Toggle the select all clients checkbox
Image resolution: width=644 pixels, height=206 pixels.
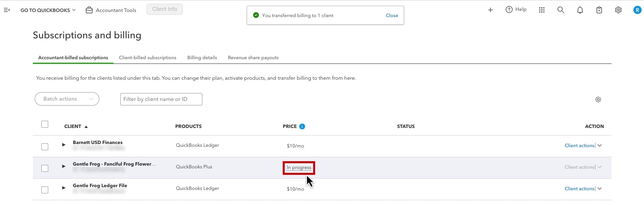tap(45, 124)
